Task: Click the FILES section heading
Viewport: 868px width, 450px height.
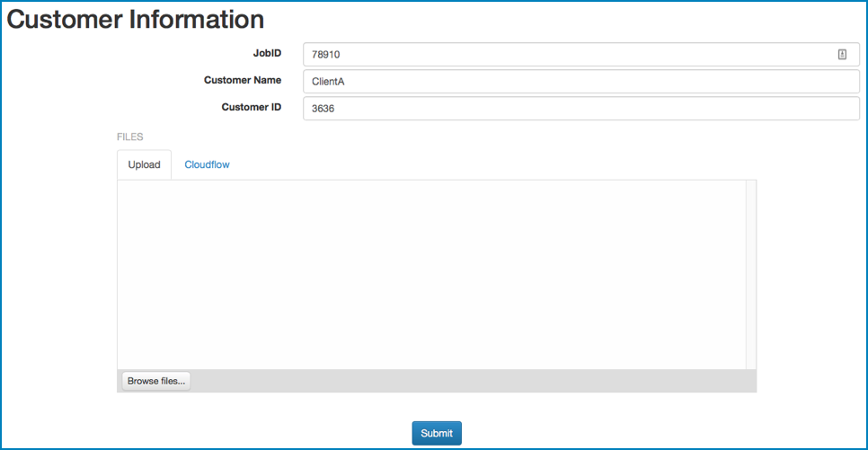Action: coord(130,137)
